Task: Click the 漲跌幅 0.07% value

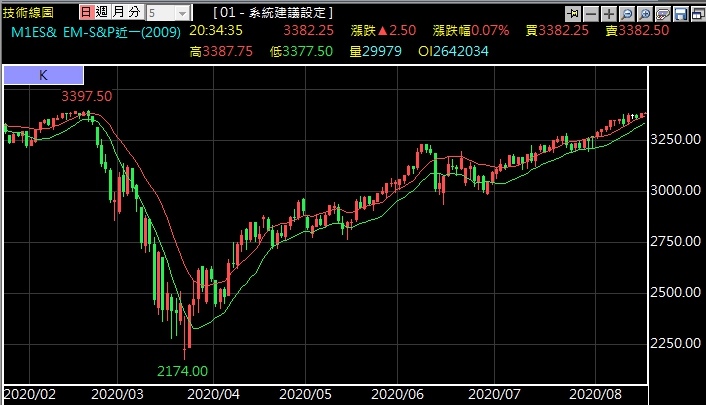Action: [471, 31]
